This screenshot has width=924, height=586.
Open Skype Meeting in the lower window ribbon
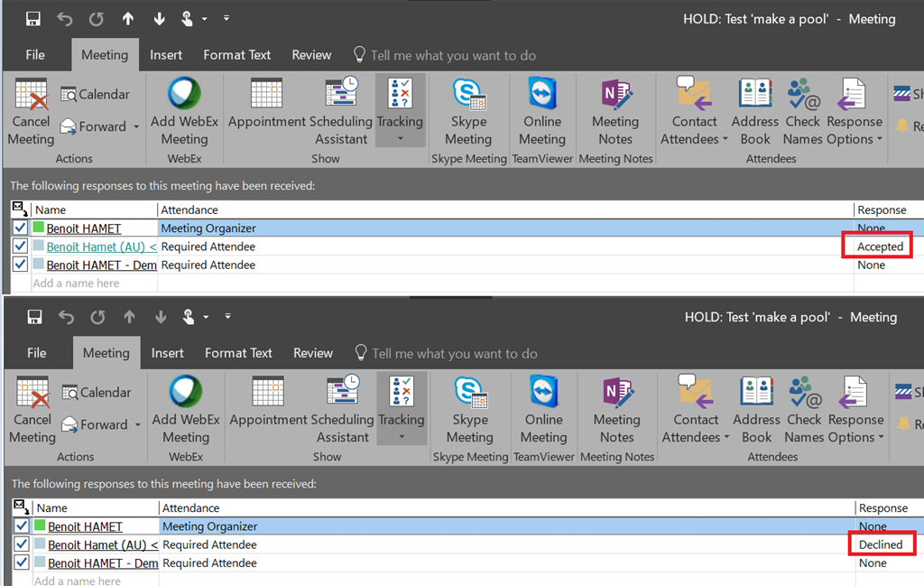pyautogui.click(x=469, y=409)
